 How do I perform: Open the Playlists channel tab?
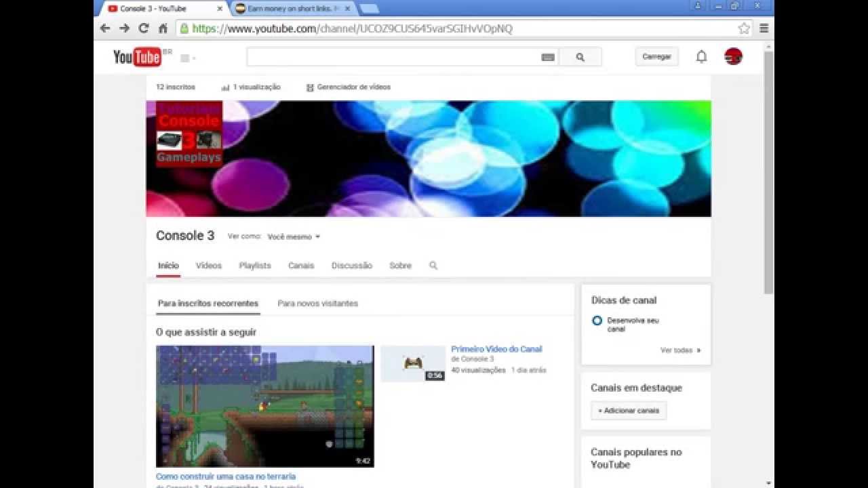(255, 266)
